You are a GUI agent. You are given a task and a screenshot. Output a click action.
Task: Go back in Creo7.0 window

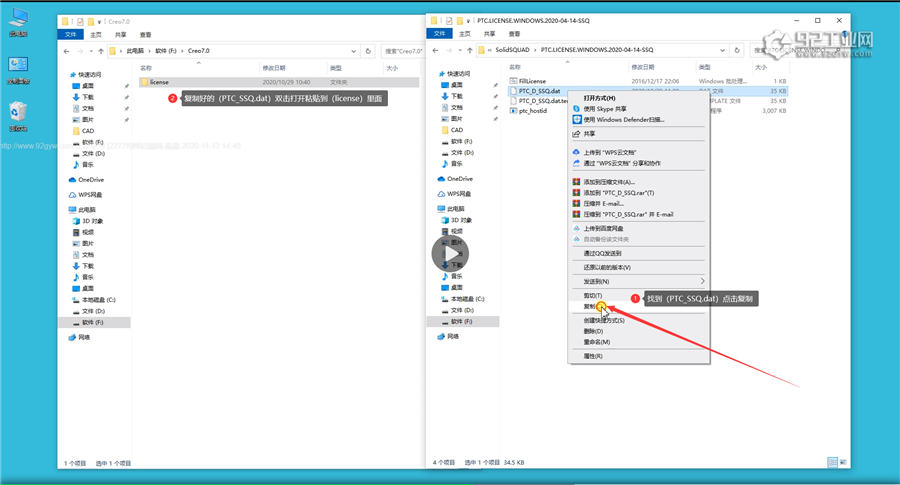(x=67, y=51)
